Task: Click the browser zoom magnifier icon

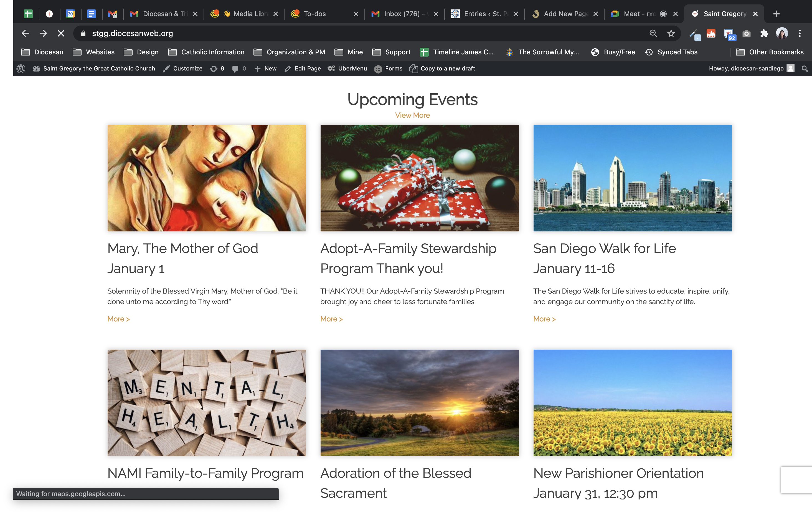Action: tap(653, 33)
